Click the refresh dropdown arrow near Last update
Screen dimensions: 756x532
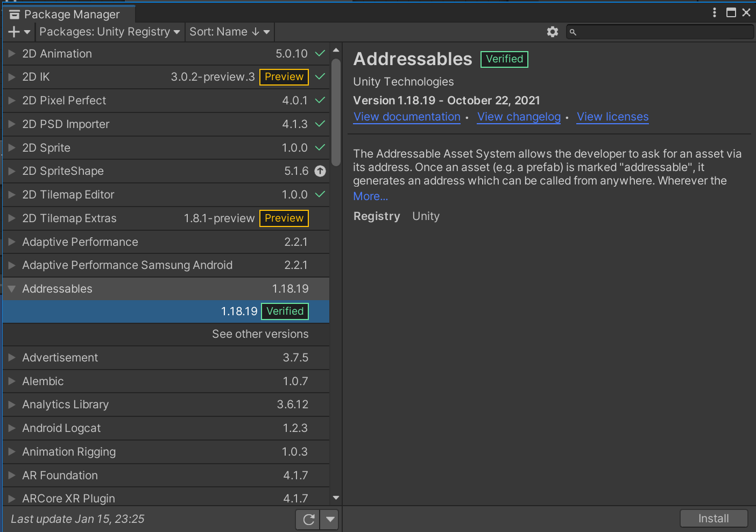coord(329,519)
